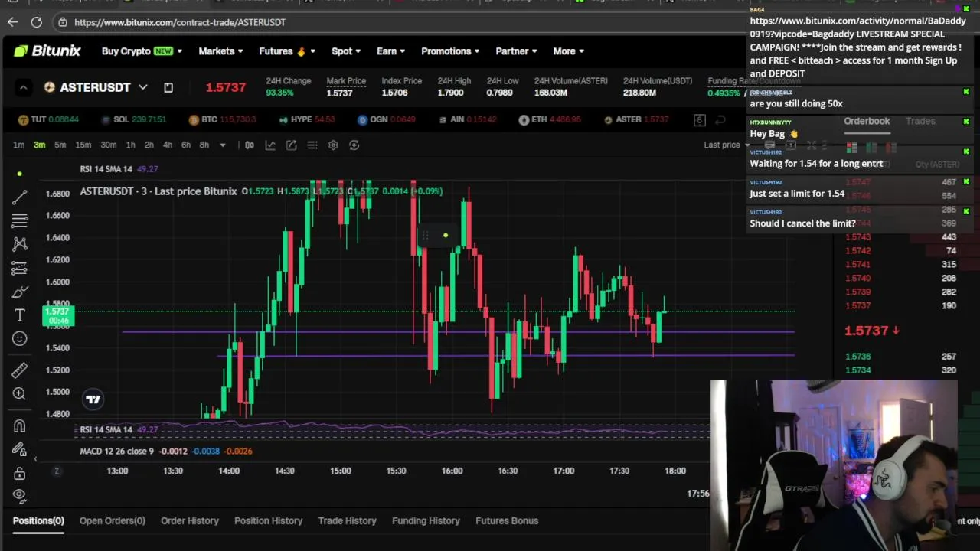The image size is (980, 551).
Task: Select the XABCD pattern tool
Action: coord(20,244)
